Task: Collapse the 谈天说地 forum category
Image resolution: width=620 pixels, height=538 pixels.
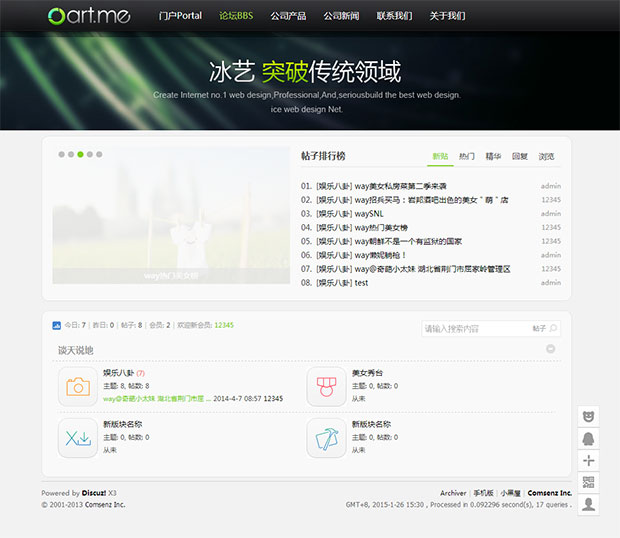Action: (550, 349)
